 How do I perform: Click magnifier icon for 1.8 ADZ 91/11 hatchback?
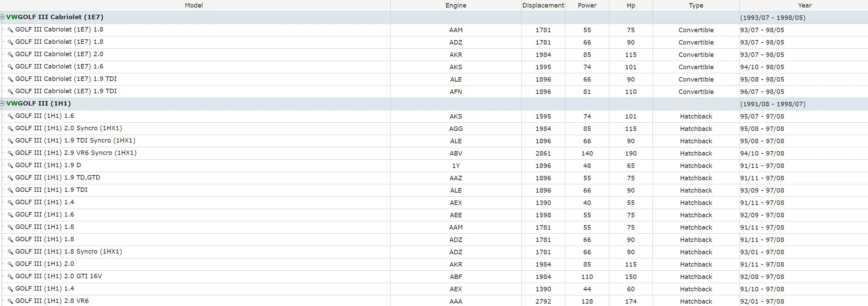click(x=10, y=240)
